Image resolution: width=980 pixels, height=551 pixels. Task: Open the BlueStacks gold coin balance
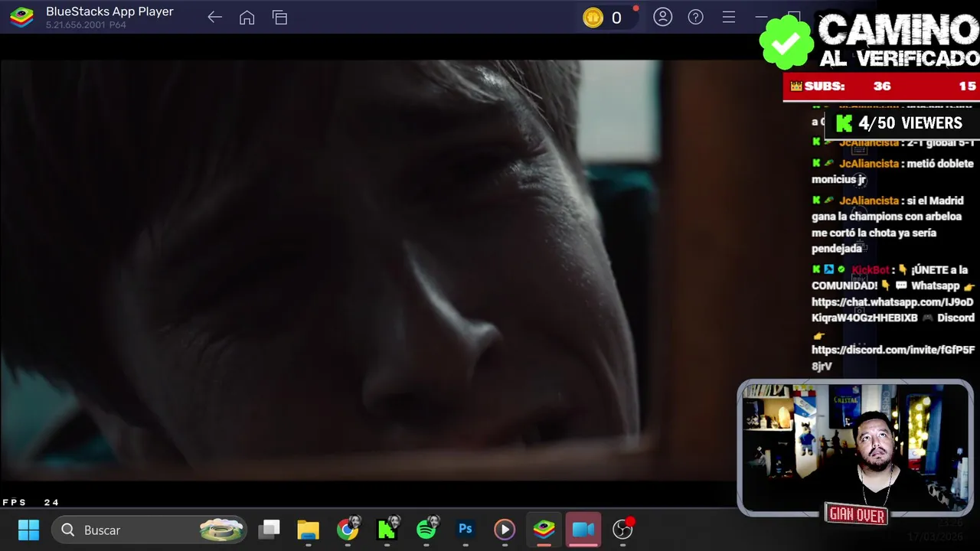click(x=605, y=18)
